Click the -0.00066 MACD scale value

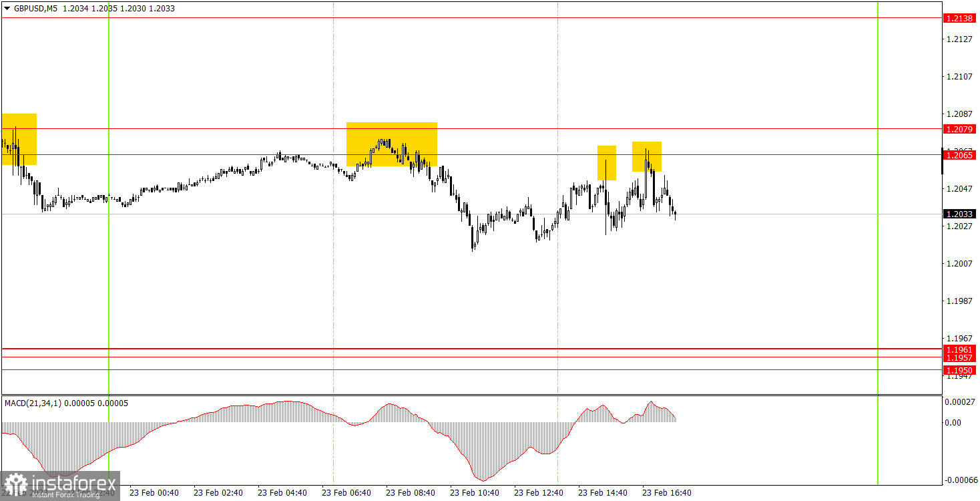[x=960, y=480]
